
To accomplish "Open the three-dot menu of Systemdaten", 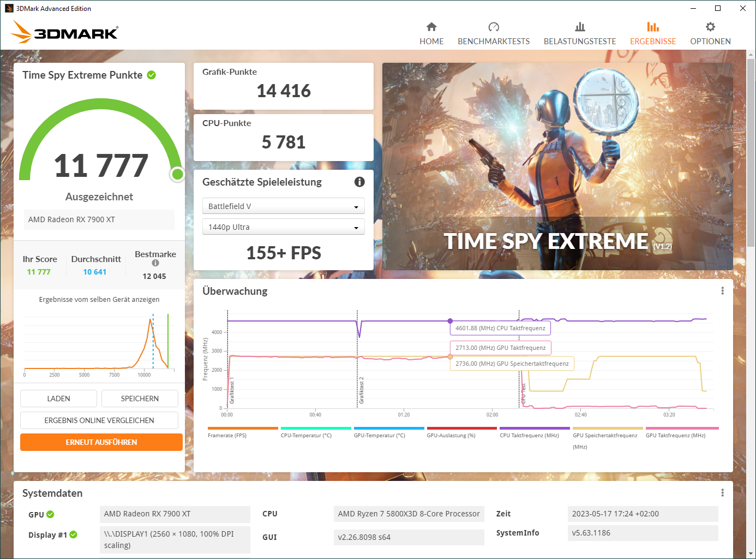I will tap(723, 493).
